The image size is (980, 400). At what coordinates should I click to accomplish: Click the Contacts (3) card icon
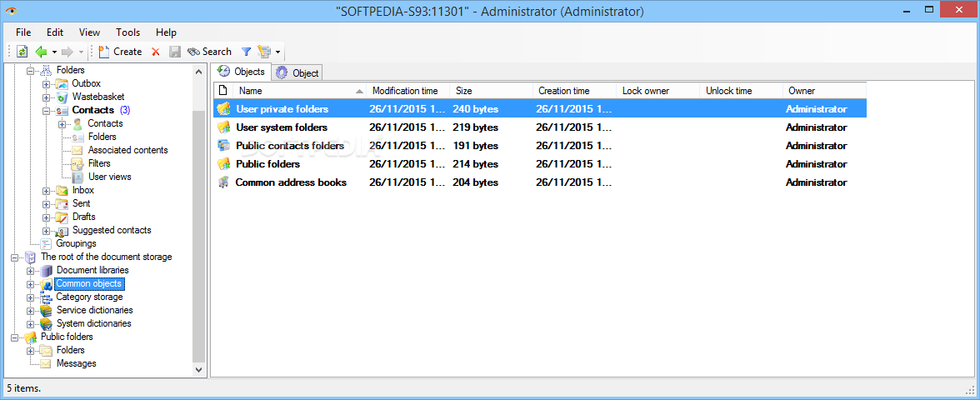click(x=62, y=111)
